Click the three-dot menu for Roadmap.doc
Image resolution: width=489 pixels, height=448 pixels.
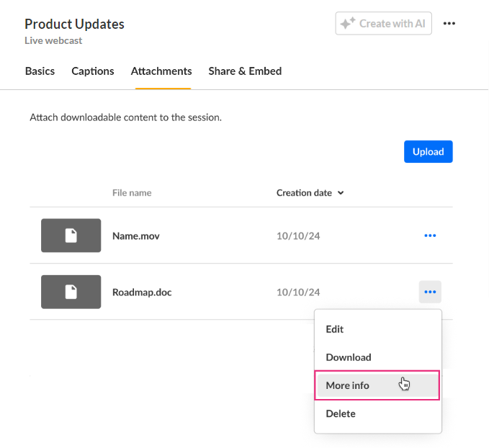(x=430, y=292)
